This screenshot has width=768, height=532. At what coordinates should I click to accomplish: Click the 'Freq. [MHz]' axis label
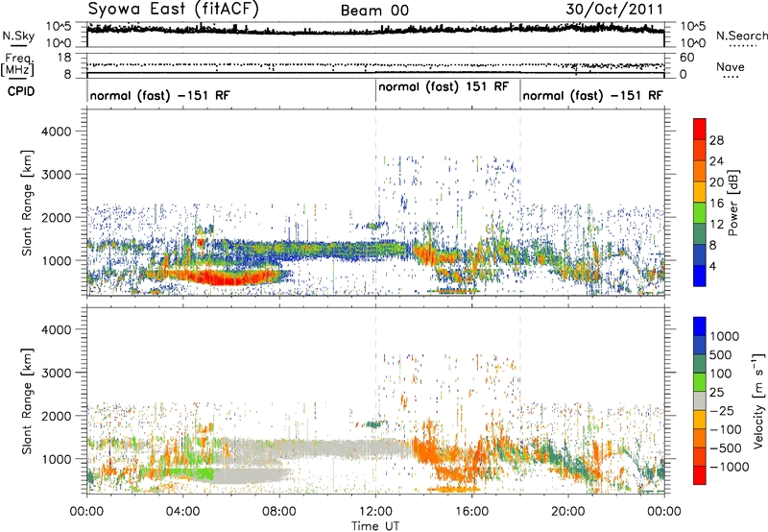point(18,64)
